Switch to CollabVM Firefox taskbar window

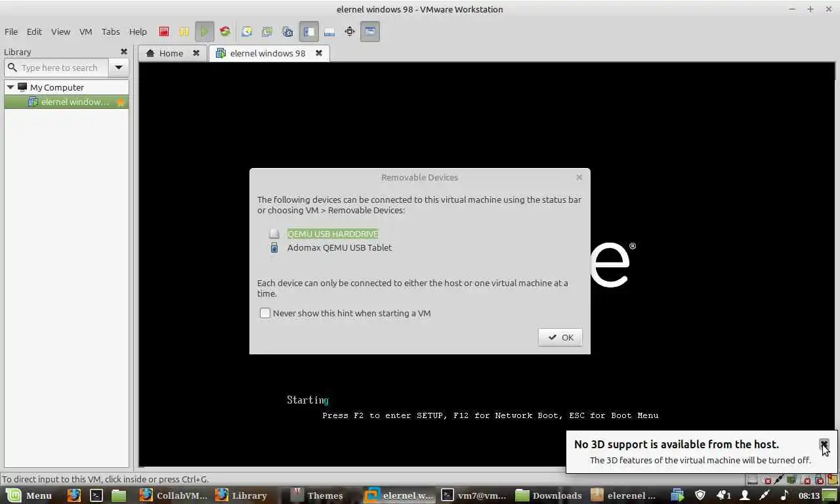[x=173, y=495]
